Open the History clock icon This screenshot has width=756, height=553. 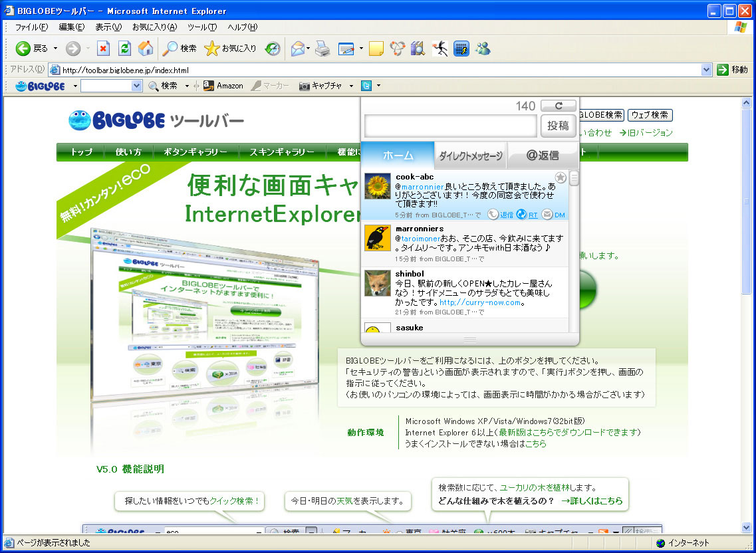click(273, 49)
